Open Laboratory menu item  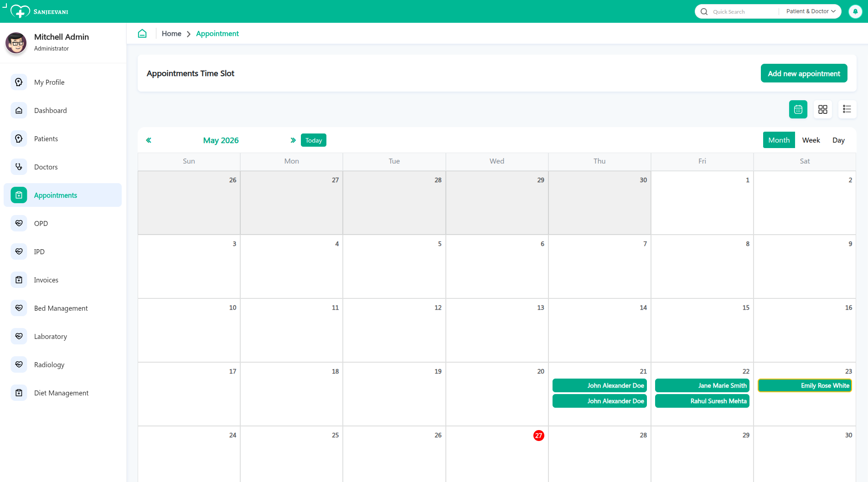point(63,336)
